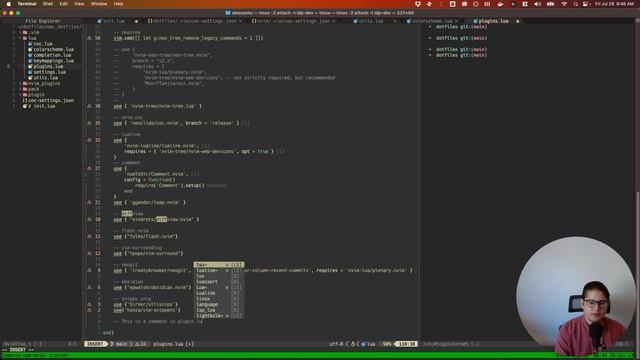Click the Docker whale menu bar icon
Screen dimensions: 640x360
500,4
